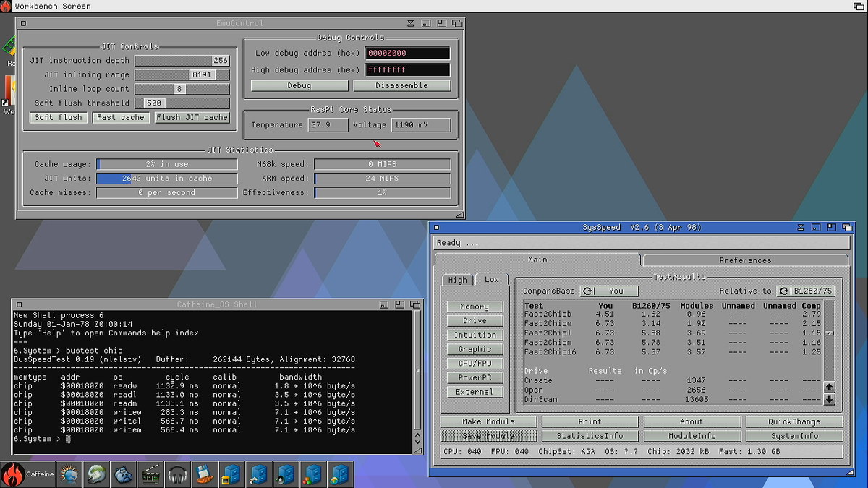
Task: Open the Caffeine flame start menu
Action: [29, 474]
